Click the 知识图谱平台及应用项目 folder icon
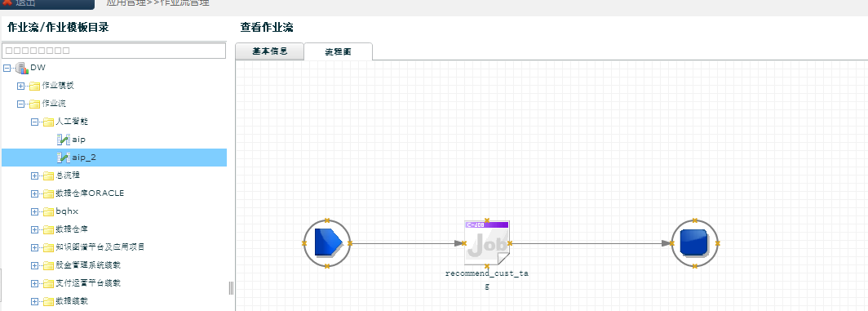Viewport: 868px width, 311px height. [x=49, y=247]
